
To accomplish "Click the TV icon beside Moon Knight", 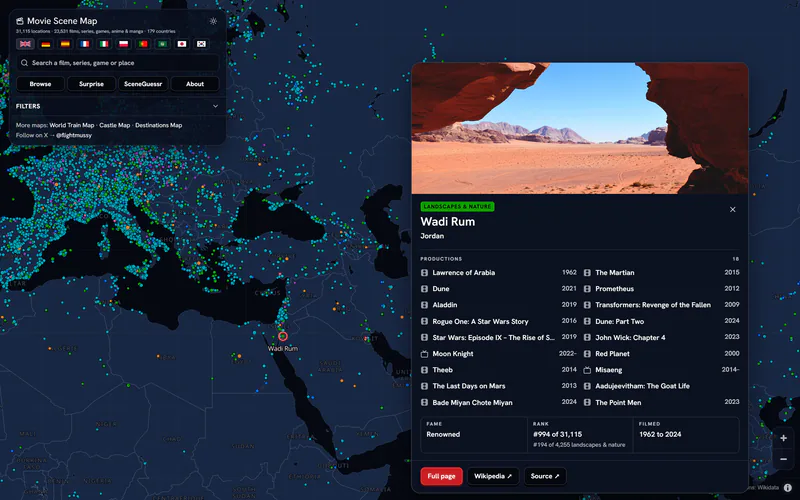I will click(424, 354).
